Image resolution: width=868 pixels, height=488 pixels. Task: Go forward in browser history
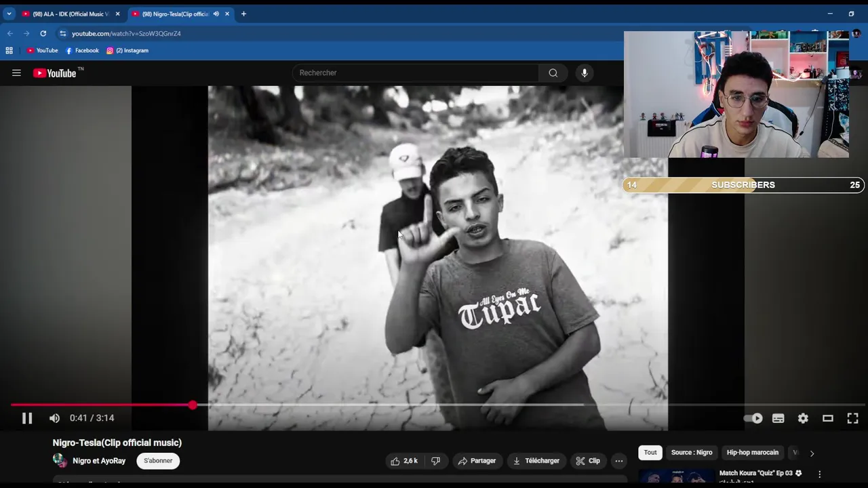click(x=26, y=33)
